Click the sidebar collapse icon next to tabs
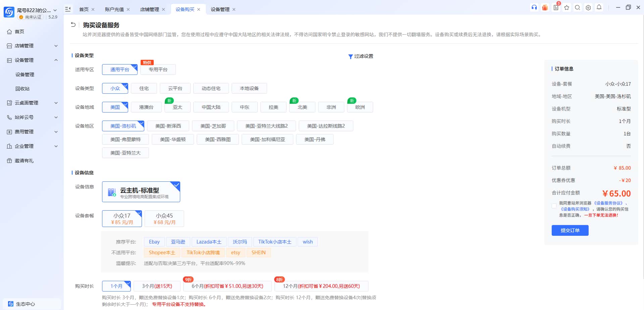This screenshot has height=310, width=644. [68, 9]
